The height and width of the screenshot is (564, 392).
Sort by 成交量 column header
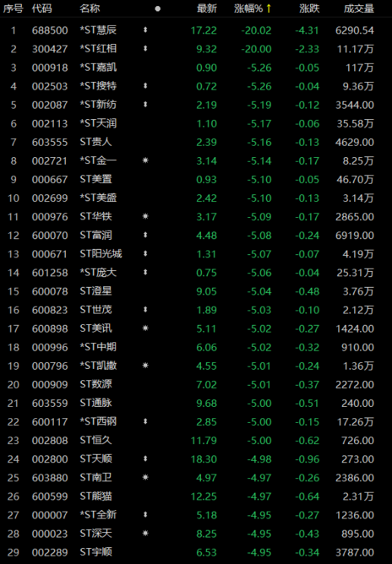point(359,8)
